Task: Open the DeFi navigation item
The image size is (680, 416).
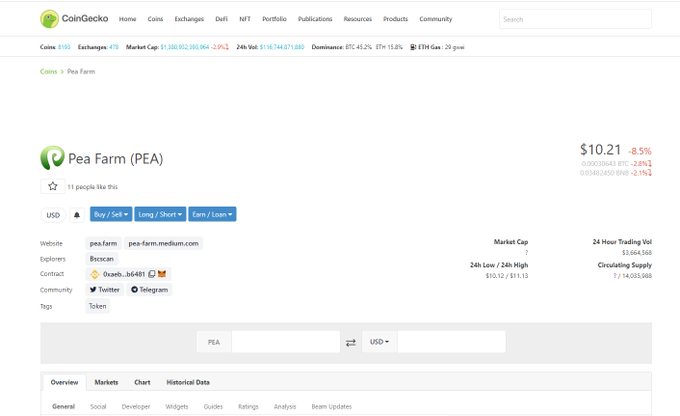Action: (222, 19)
